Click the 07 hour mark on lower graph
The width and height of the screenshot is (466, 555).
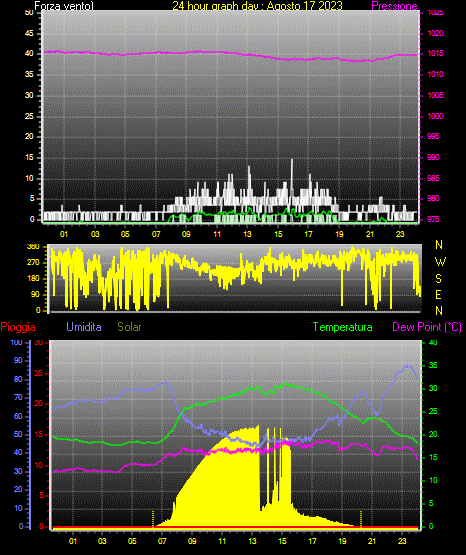(x=162, y=541)
